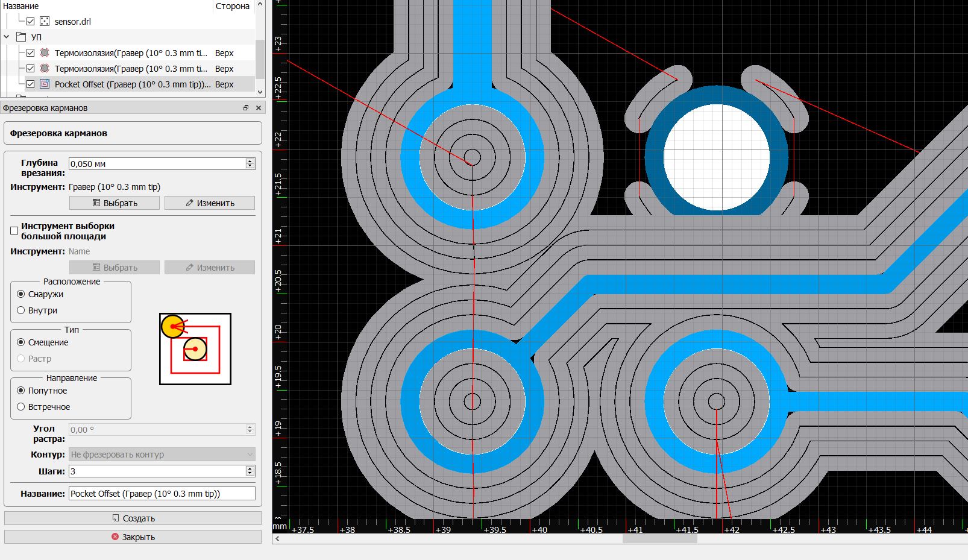Click the pocket milling preview diagram

(195, 348)
